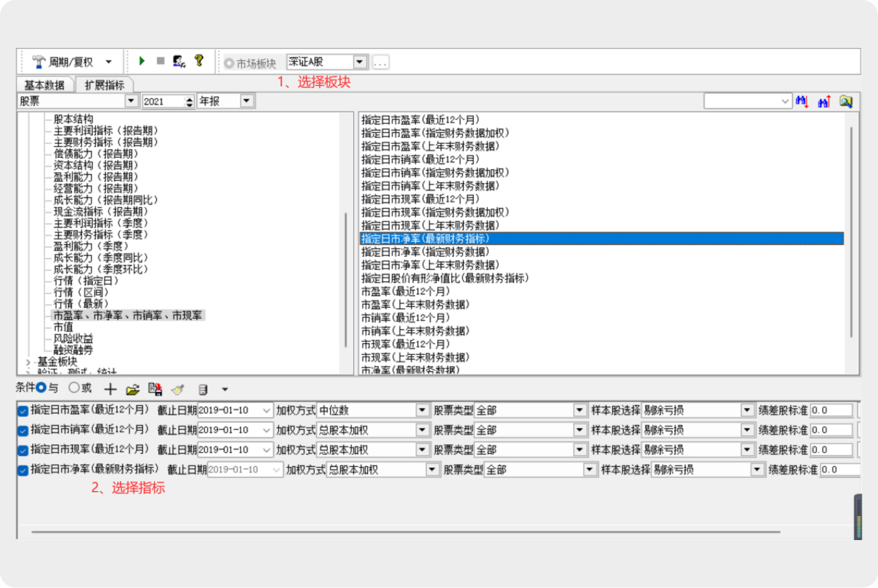Viewport: 878px width, 588px height.
Task: Click the ellipsis button beside 深证A股
Action: pos(381,63)
